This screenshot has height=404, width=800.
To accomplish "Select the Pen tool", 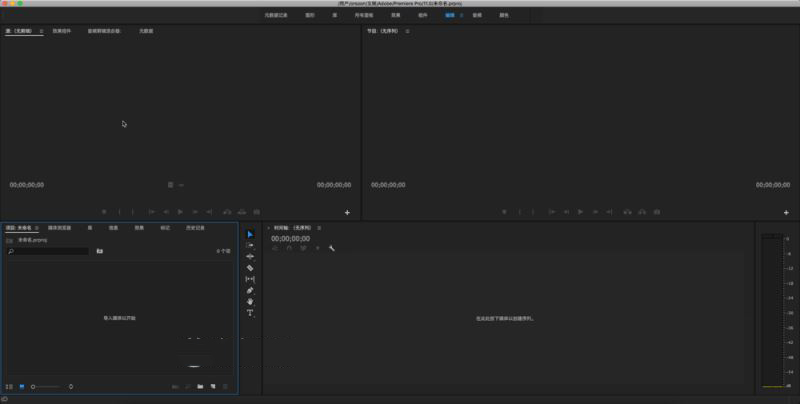I will (250, 290).
